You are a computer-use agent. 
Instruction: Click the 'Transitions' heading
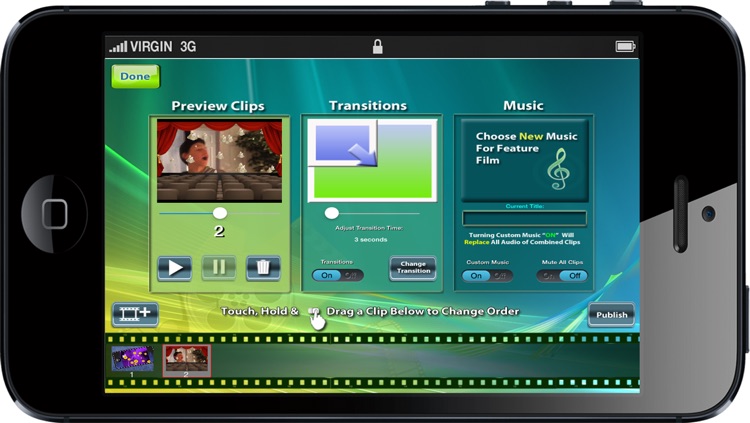point(368,105)
